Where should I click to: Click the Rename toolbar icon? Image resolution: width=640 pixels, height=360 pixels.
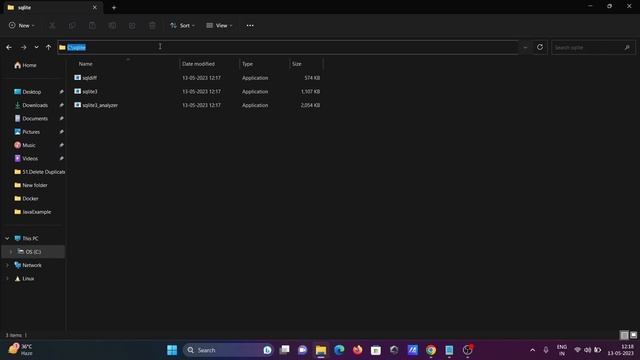[112, 25]
